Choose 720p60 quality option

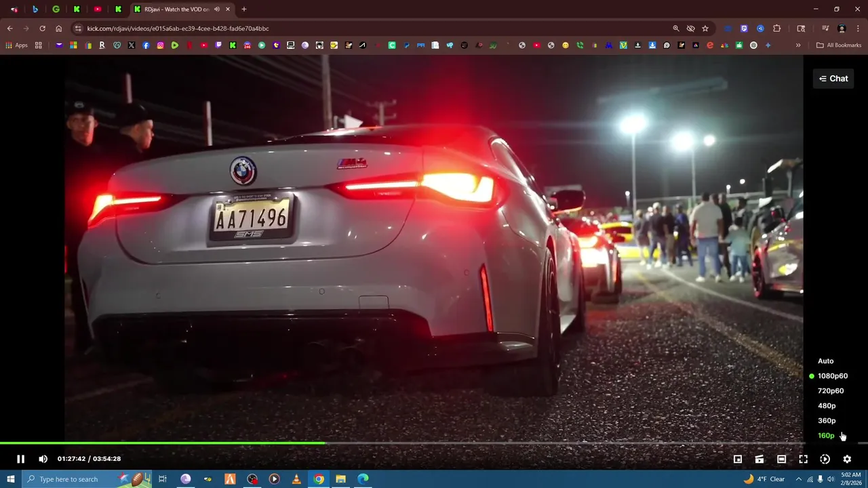click(831, 391)
